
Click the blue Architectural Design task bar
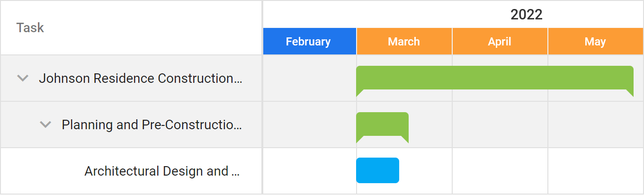click(x=377, y=170)
